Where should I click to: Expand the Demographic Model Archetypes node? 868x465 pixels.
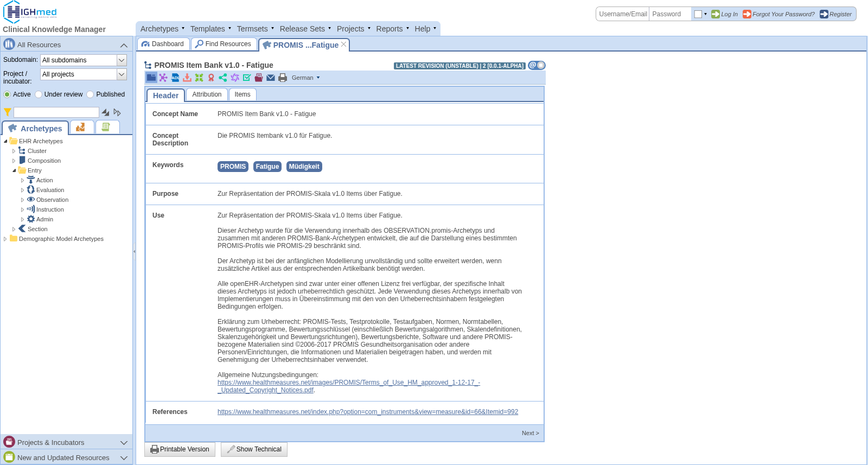(x=5, y=239)
